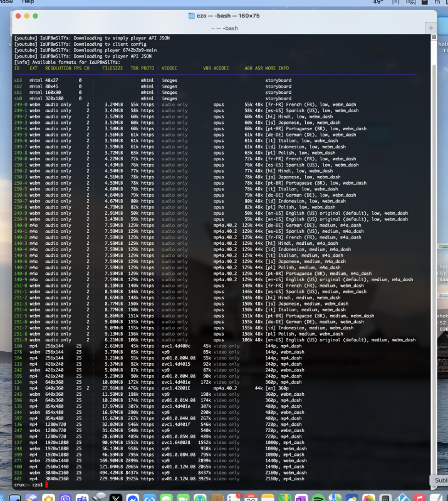Click format ID "401" in last row
This screenshot has height=501, width=448.
click(18, 479)
